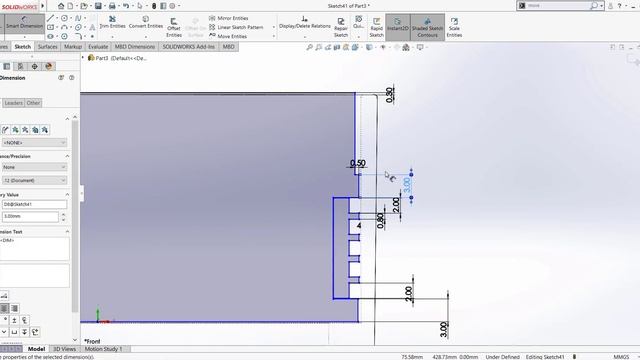The height and width of the screenshot is (360, 640).
Task: Open the DisplayManager tab icon
Action: [49, 66]
